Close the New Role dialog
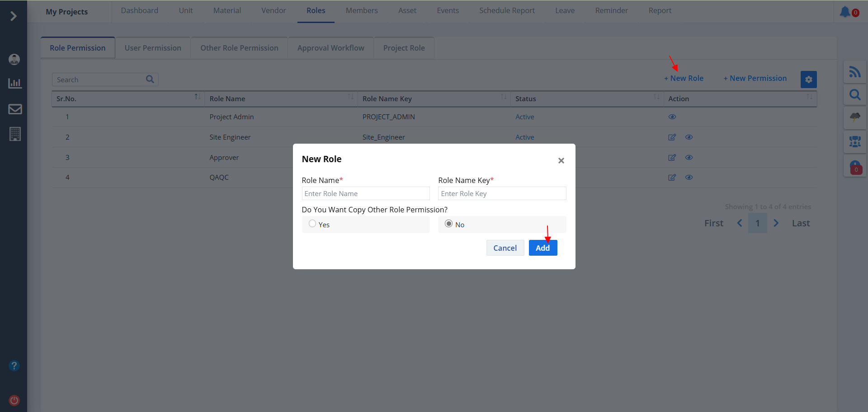This screenshot has width=868, height=412. click(x=561, y=161)
